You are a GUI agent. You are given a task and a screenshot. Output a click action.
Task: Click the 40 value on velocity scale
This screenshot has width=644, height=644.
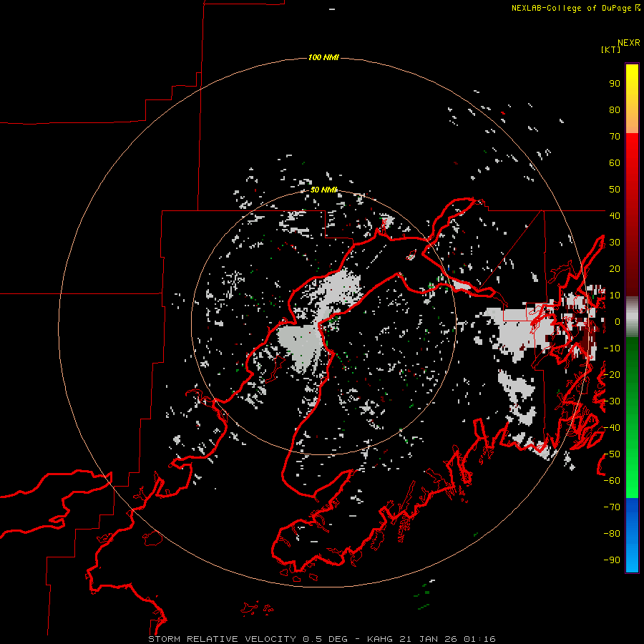(x=615, y=215)
